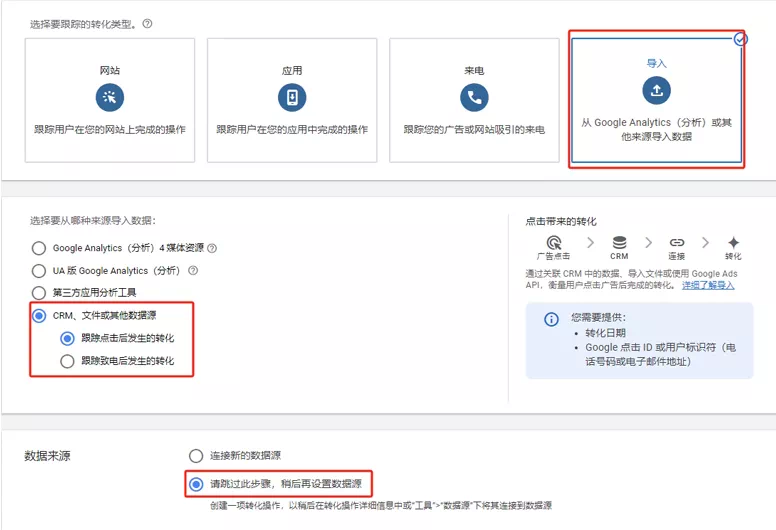Click the phone call icon
The image size is (776, 530).
[474, 97]
